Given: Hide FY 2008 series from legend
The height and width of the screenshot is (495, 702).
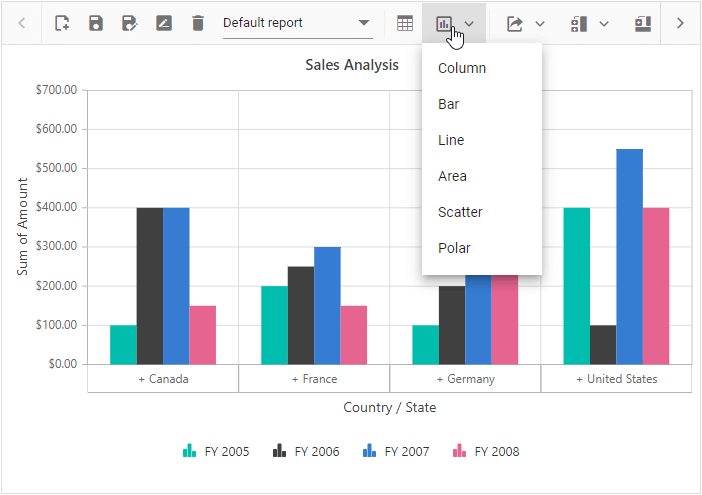Looking at the screenshot, I should [486, 451].
